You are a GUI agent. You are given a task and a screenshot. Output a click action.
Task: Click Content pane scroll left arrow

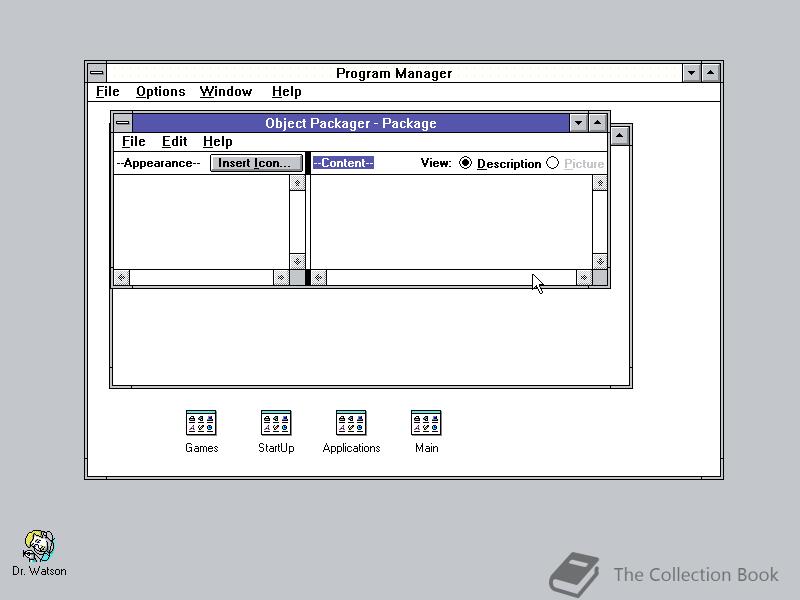319,278
